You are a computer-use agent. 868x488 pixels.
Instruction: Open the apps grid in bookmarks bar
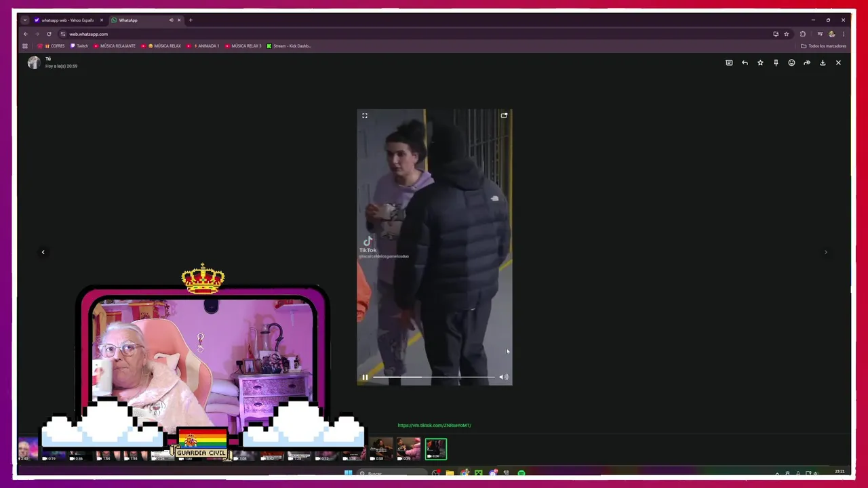(x=25, y=46)
